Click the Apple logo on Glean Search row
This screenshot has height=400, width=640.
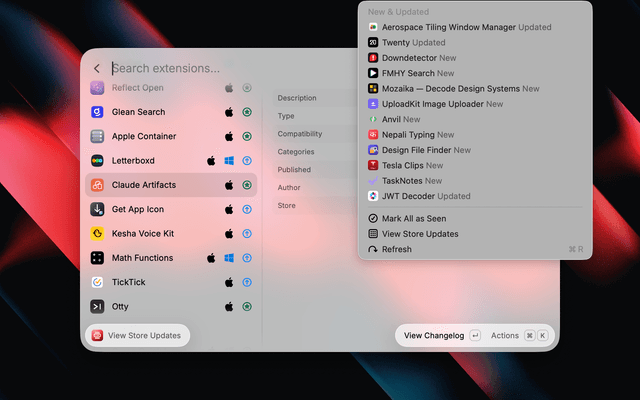tap(229, 112)
